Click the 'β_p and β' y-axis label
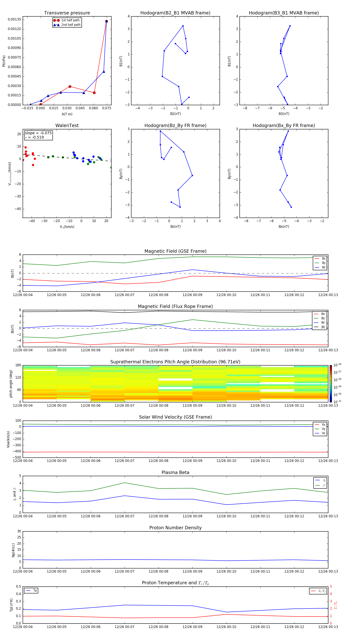 click(x=14, y=494)
